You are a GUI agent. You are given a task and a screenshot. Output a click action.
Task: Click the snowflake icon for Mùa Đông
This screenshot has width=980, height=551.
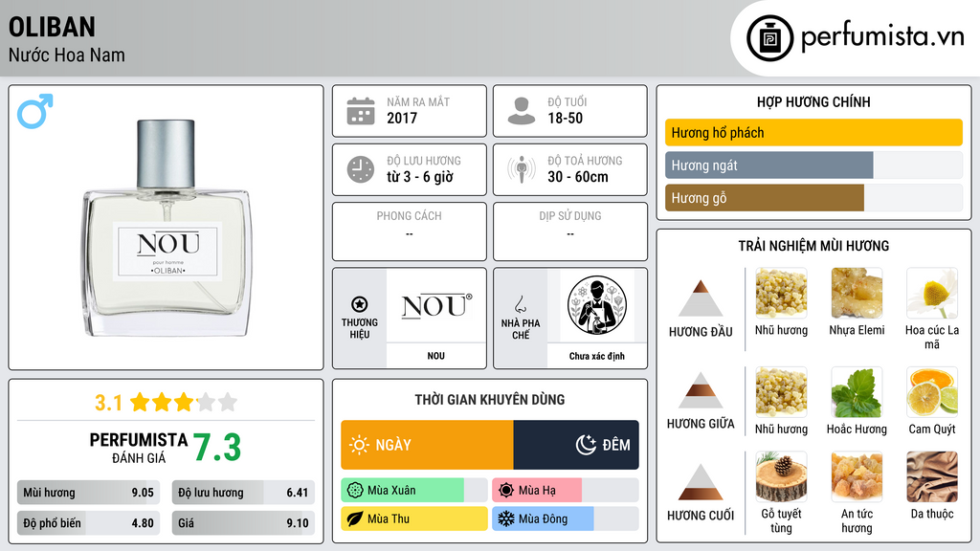(506, 518)
